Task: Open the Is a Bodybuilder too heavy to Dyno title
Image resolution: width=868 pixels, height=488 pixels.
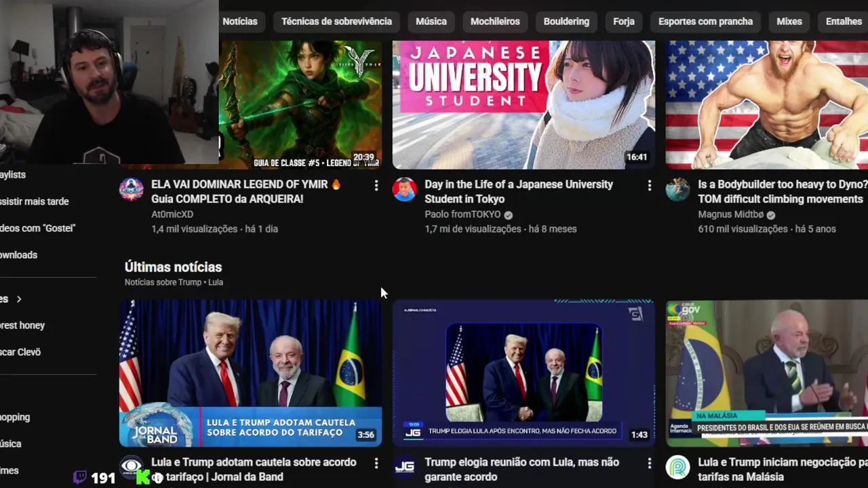Action: [783, 192]
